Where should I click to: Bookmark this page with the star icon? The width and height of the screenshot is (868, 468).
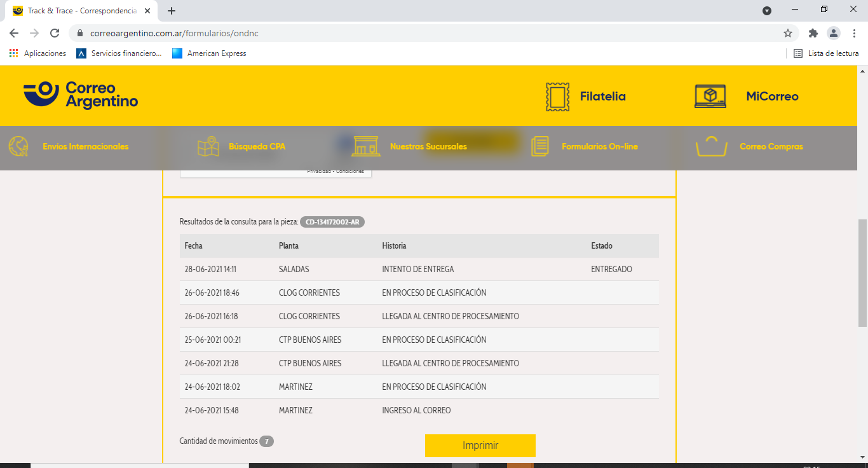click(x=788, y=33)
